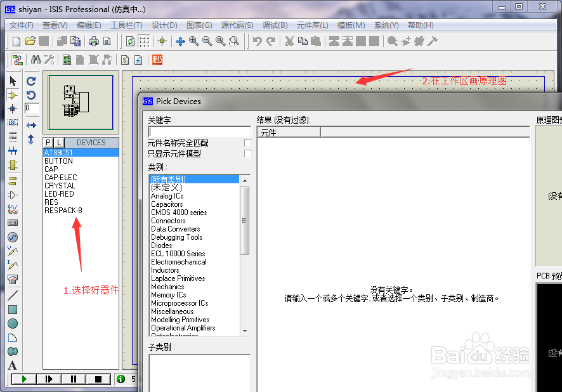
Task: Select RESPACK-8 in the devices list
Action: pyautogui.click(x=81, y=211)
